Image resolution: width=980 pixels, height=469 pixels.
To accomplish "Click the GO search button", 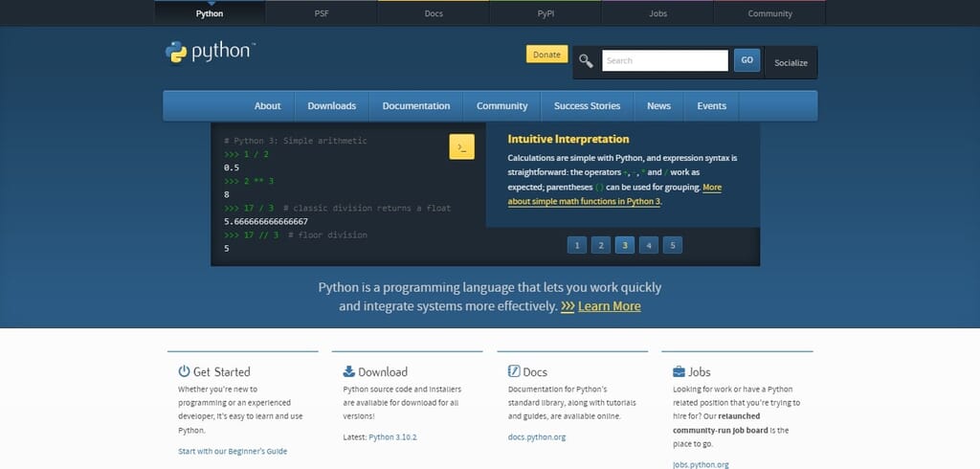I will pyautogui.click(x=746, y=60).
